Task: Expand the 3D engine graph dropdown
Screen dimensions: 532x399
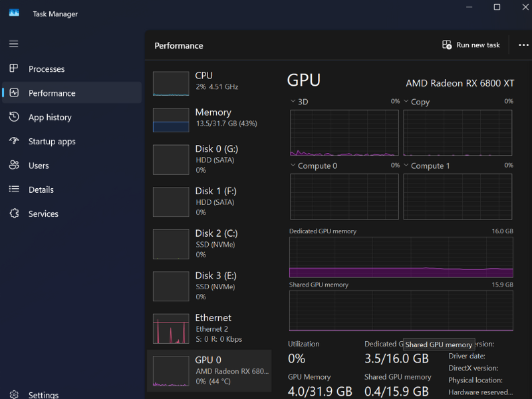Action: (x=293, y=102)
